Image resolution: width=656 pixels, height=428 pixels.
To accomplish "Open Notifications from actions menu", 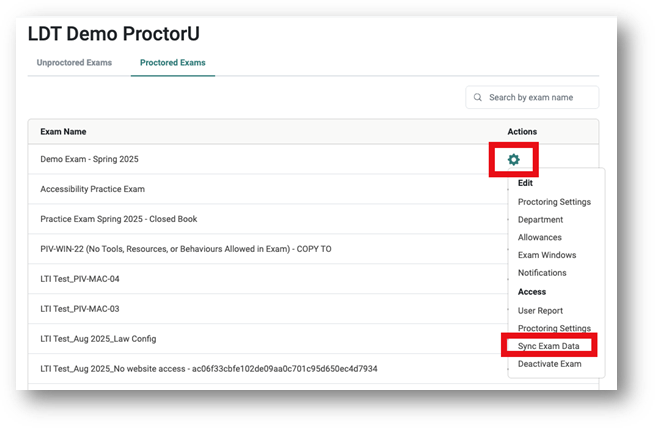I will pyautogui.click(x=542, y=273).
